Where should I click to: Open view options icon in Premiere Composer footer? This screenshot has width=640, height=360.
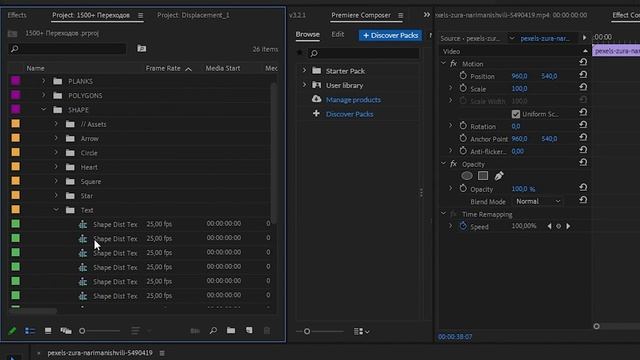tap(361, 331)
